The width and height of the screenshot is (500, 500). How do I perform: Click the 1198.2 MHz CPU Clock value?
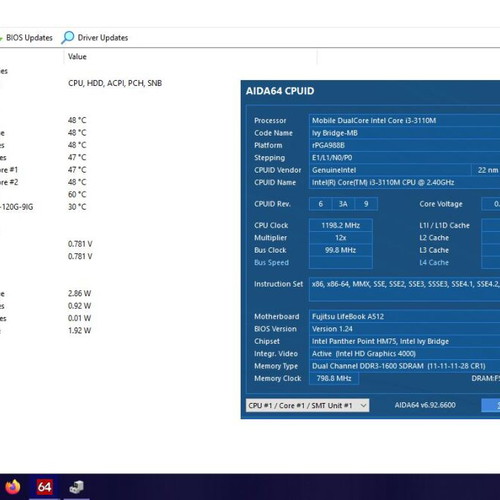pyautogui.click(x=341, y=225)
